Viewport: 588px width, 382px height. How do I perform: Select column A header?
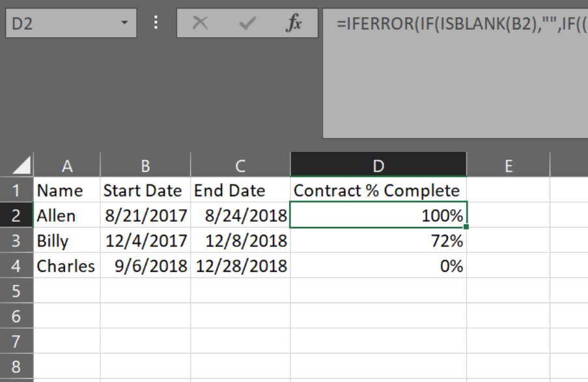[67, 166]
